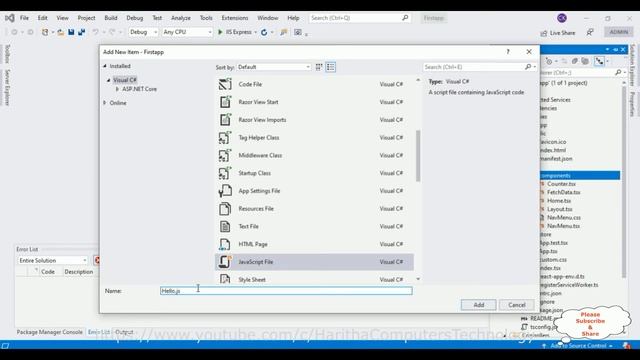Select Layout.tsx in Solution Explorer
Image resolution: width=640 pixels, height=360 pixels.
(560, 209)
